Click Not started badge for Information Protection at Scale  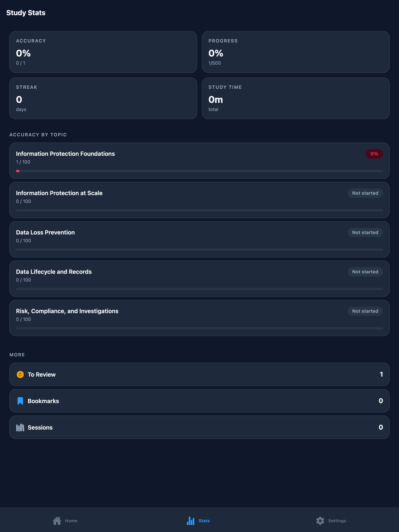365,193
